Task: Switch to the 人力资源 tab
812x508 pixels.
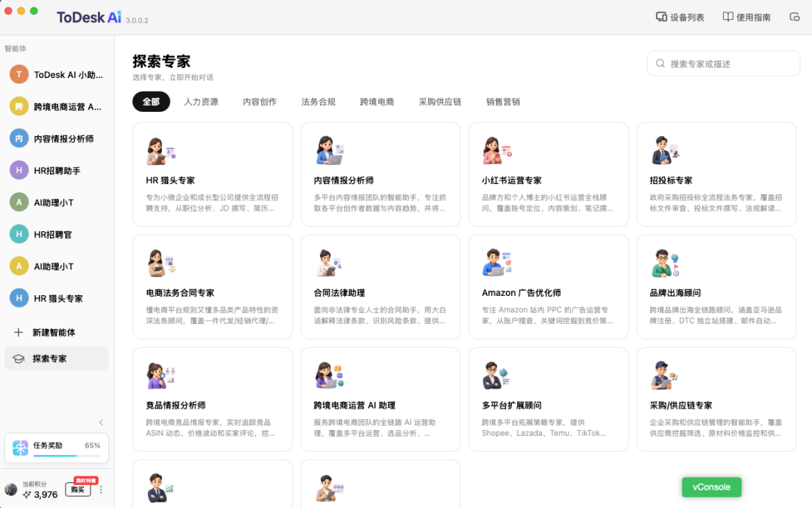Action: click(202, 102)
